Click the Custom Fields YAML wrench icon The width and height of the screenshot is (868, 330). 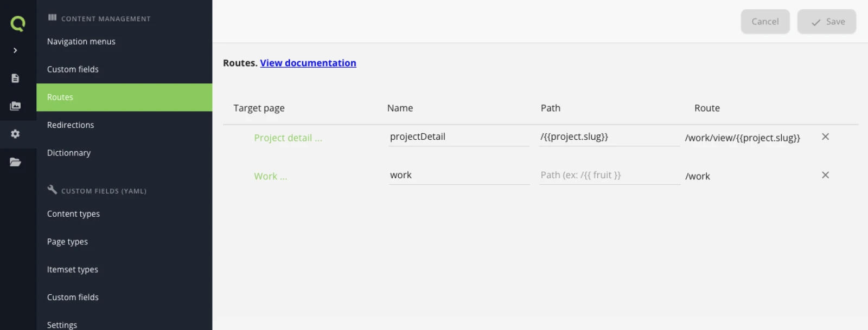(x=52, y=190)
